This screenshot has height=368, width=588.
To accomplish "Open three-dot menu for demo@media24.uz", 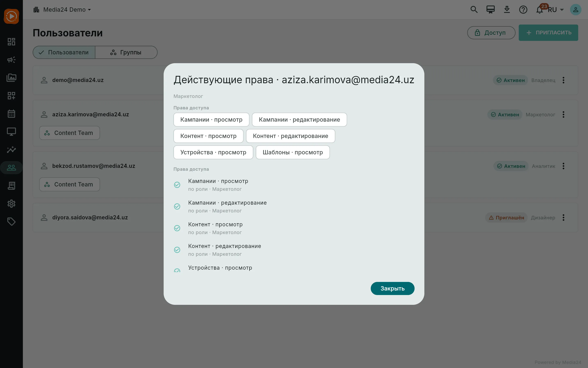I will click(x=563, y=80).
